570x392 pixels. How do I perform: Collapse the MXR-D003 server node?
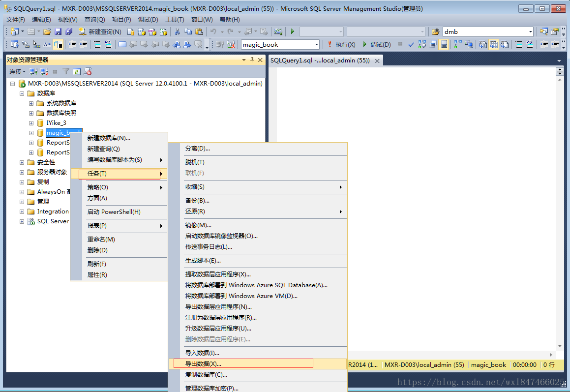[12, 84]
